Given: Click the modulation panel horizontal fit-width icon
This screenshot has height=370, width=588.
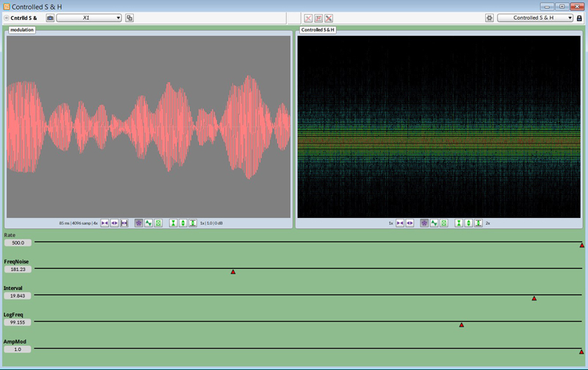Looking at the screenshot, I should pos(124,223).
